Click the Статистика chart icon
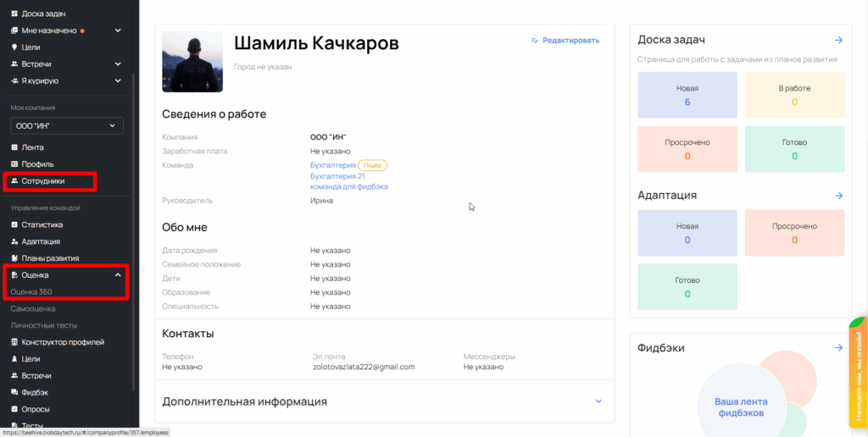868x437 pixels. click(14, 225)
